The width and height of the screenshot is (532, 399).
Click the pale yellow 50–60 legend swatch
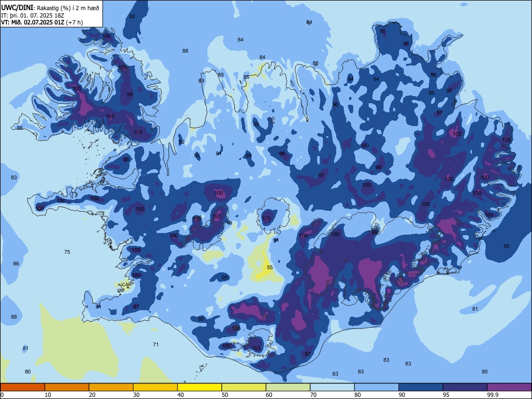(244, 387)
